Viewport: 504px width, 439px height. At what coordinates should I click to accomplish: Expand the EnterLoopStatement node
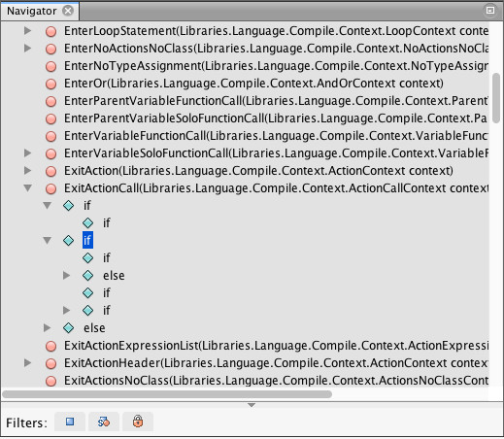[28, 31]
